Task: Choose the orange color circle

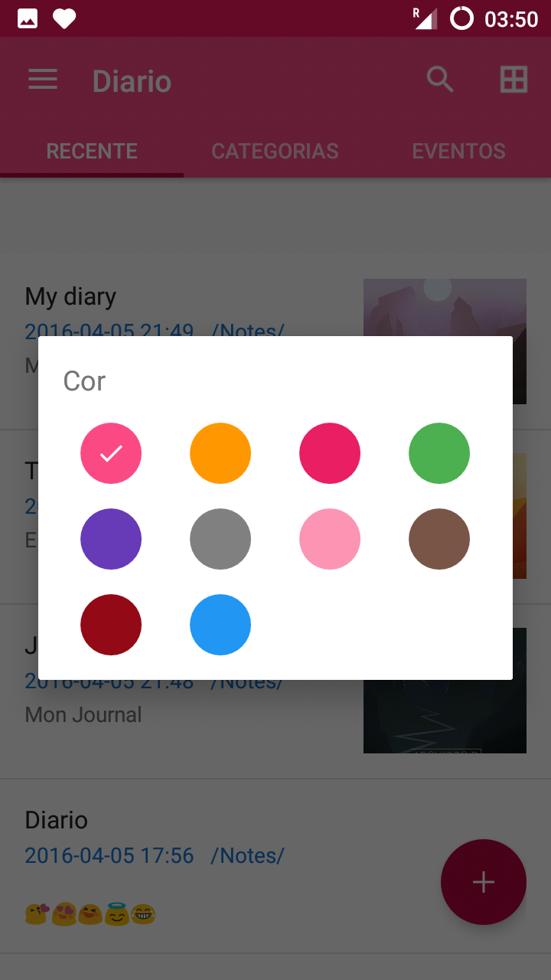Action: (x=220, y=453)
